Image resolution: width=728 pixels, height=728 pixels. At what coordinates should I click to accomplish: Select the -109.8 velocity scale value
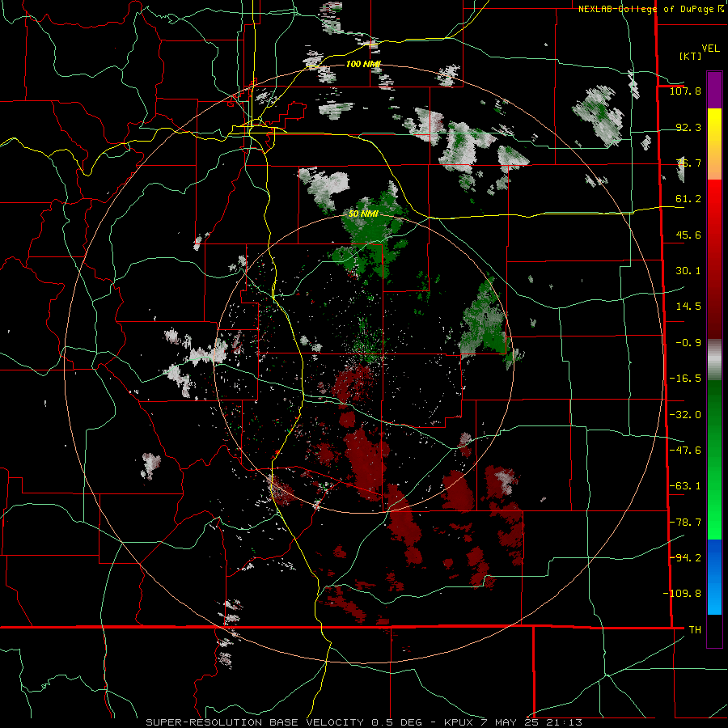click(682, 594)
